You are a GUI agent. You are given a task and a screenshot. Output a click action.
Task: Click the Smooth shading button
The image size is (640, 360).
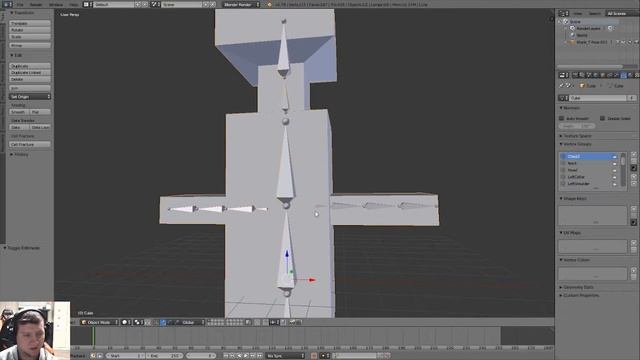tap(18, 112)
